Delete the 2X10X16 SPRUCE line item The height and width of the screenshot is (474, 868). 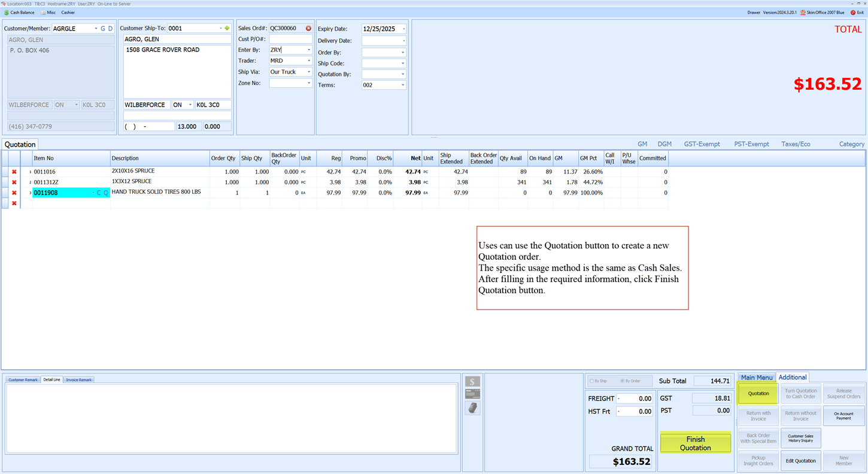click(14, 172)
